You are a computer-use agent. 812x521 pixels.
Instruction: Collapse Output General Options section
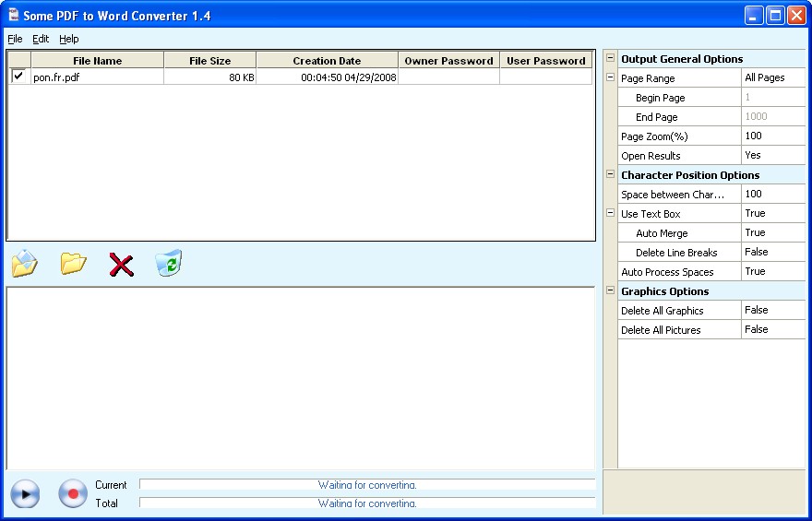[610, 58]
